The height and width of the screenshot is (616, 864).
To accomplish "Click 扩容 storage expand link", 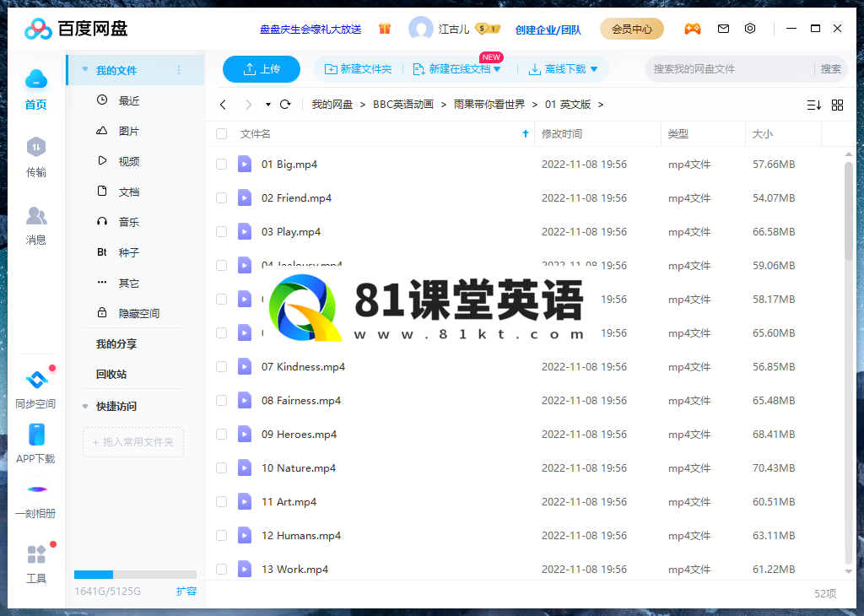I will pyautogui.click(x=186, y=592).
